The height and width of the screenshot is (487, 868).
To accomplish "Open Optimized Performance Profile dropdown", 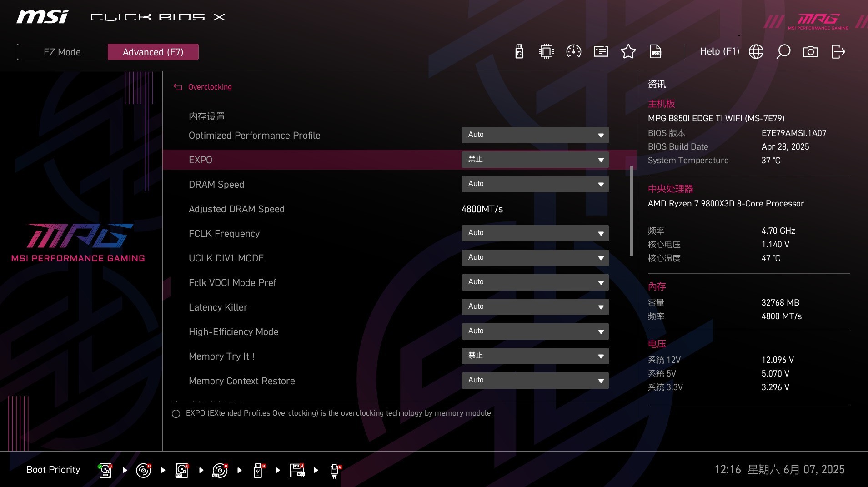I will click(535, 135).
